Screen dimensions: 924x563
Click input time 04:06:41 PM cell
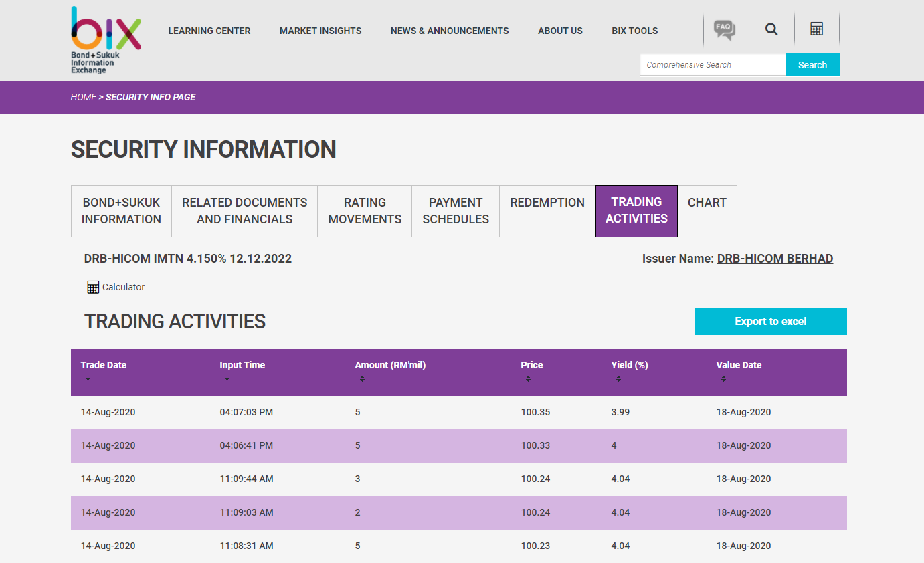click(246, 445)
